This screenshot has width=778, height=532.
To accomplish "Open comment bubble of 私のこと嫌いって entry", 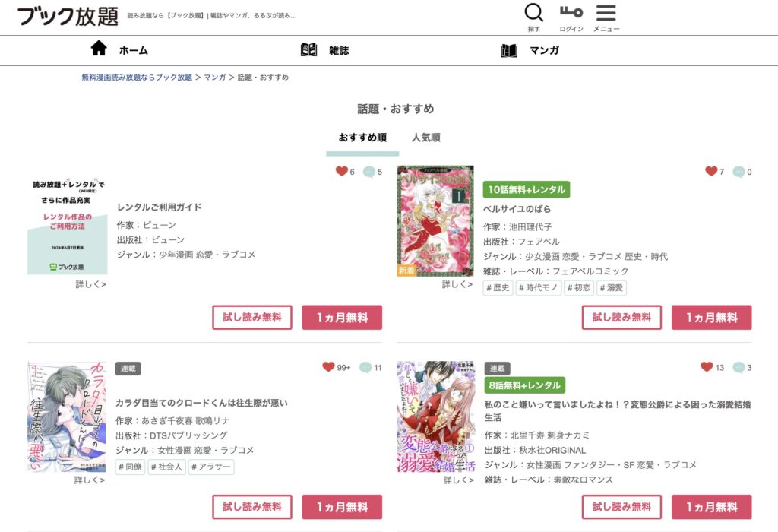I will tap(738, 367).
